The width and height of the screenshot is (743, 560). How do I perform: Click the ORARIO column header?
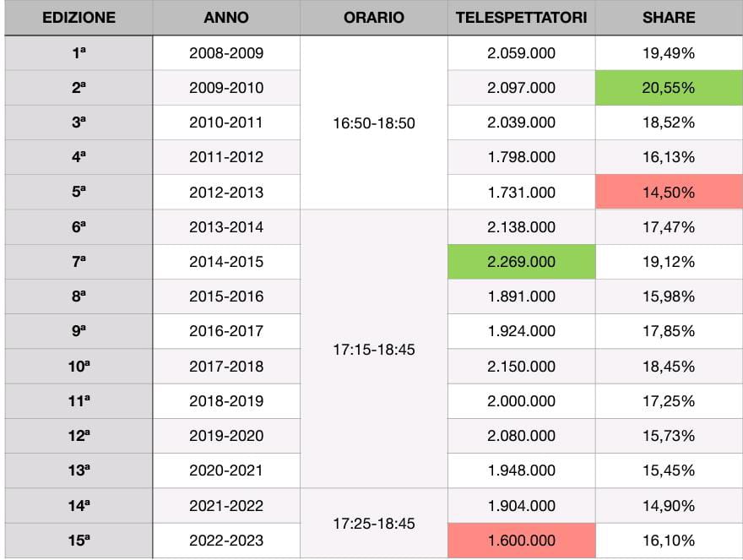coord(374,18)
